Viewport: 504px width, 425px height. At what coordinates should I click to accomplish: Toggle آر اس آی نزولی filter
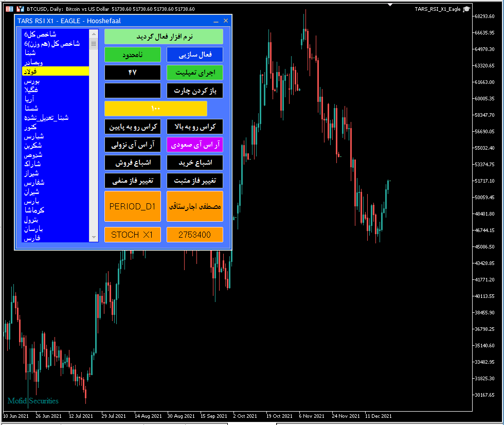coord(133,145)
